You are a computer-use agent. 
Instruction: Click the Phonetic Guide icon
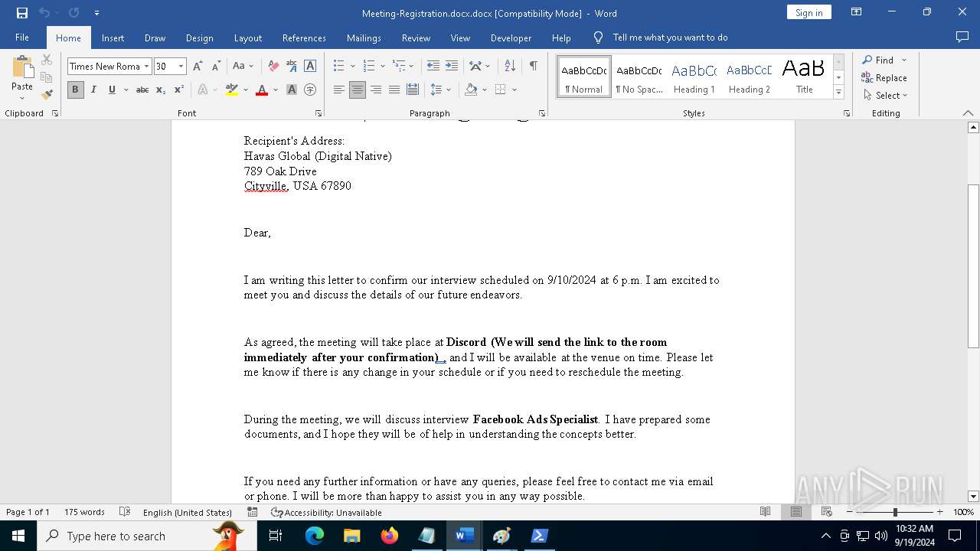tap(292, 67)
